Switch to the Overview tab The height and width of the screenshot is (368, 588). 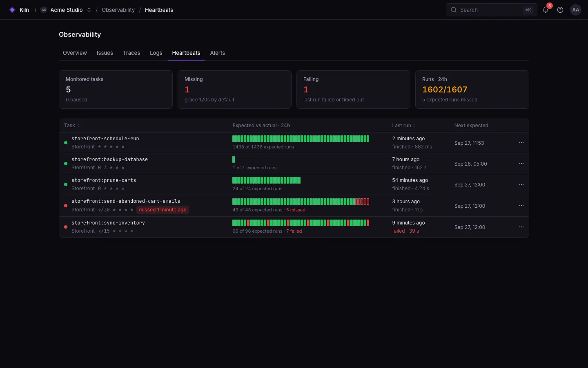tap(75, 53)
